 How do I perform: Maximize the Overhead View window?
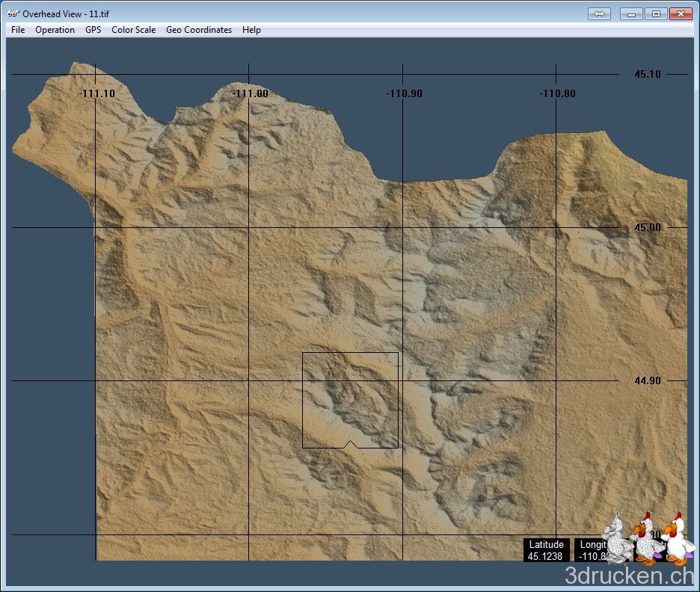tap(656, 13)
